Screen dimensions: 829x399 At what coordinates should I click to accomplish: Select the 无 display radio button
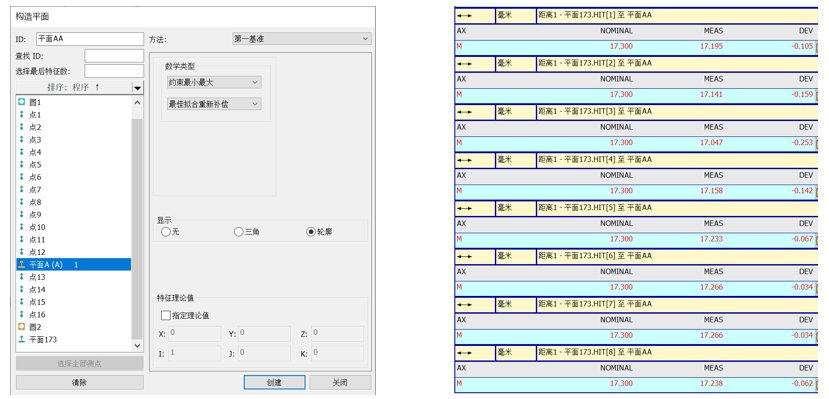tap(166, 232)
